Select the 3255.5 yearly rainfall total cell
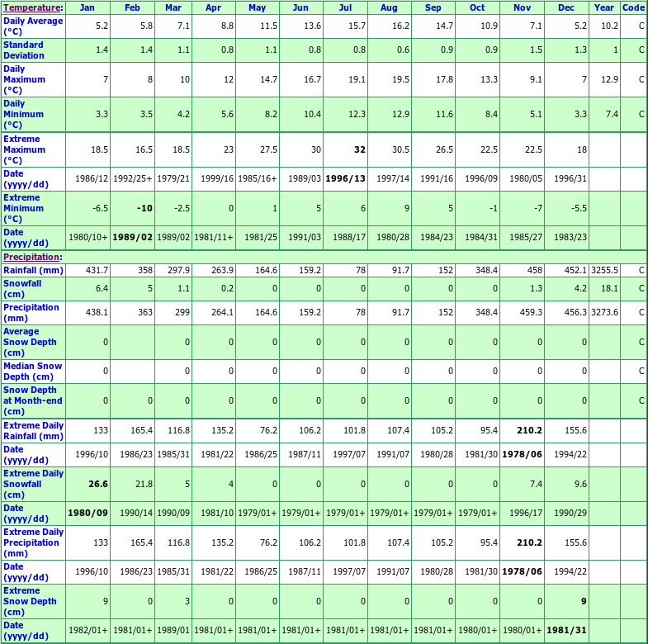Screen dimensions: 648x644 point(603,270)
